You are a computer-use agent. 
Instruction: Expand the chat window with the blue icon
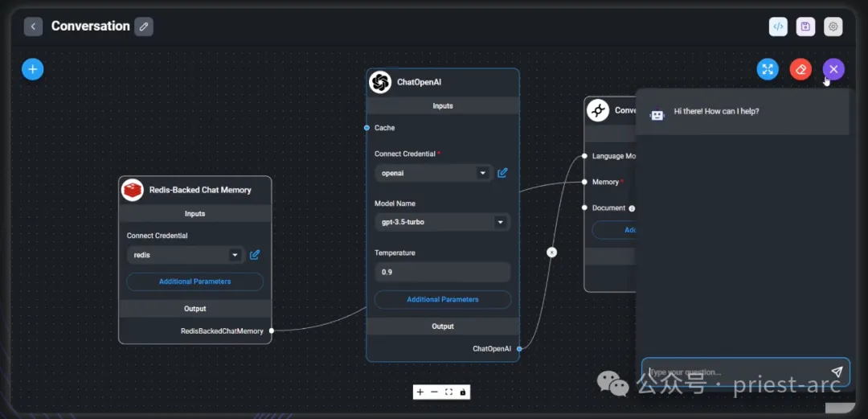pyautogui.click(x=768, y=69)
